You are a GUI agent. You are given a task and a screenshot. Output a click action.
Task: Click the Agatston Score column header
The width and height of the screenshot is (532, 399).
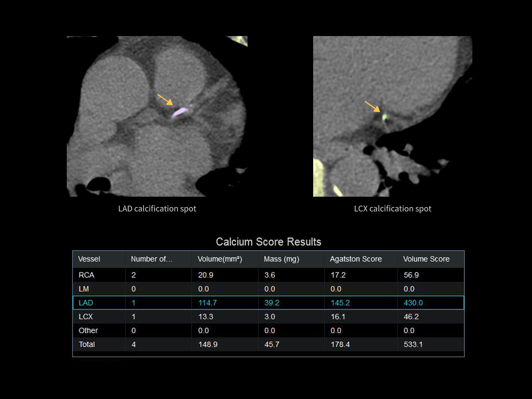point(355,259)
